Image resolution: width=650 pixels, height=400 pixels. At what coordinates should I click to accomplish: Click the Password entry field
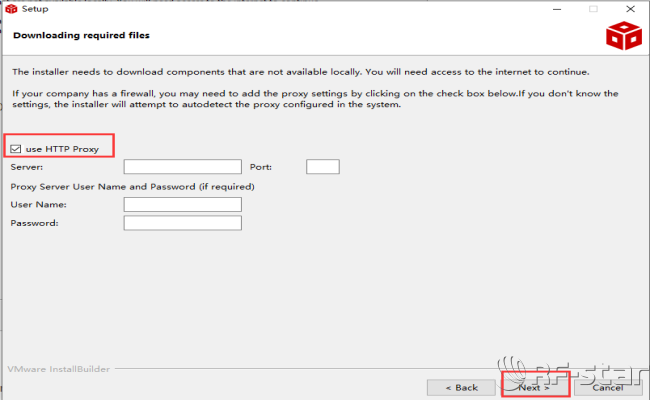pos(182,222)
